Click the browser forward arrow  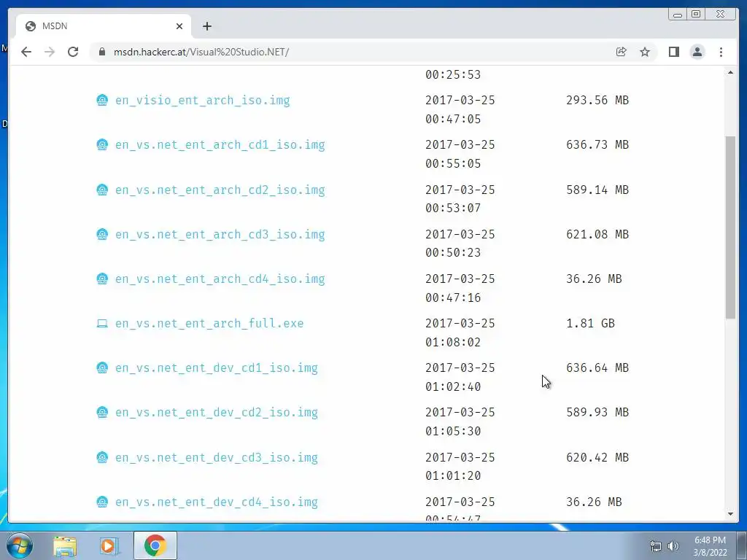tap(50, 52)
